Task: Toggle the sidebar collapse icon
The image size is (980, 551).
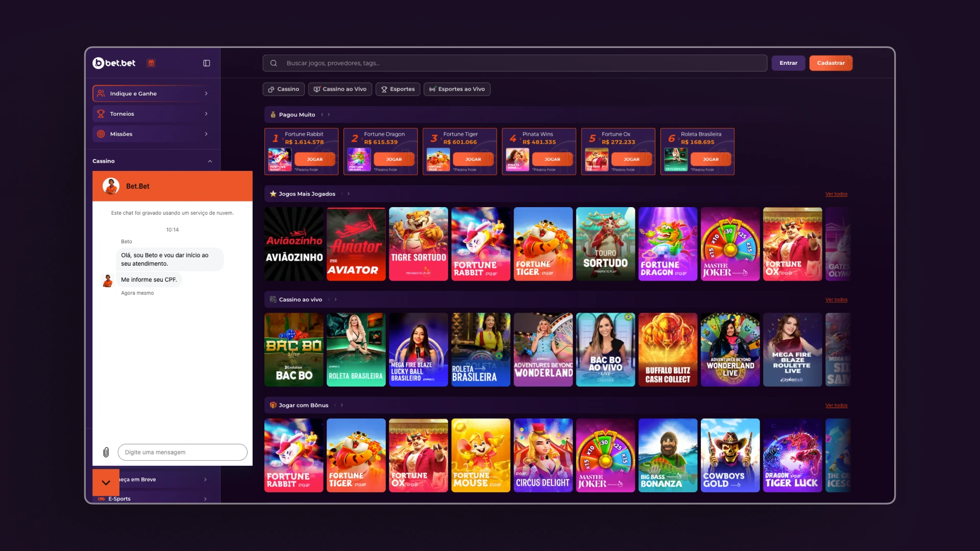Action: pyautogui.click(x=207, y=63)
